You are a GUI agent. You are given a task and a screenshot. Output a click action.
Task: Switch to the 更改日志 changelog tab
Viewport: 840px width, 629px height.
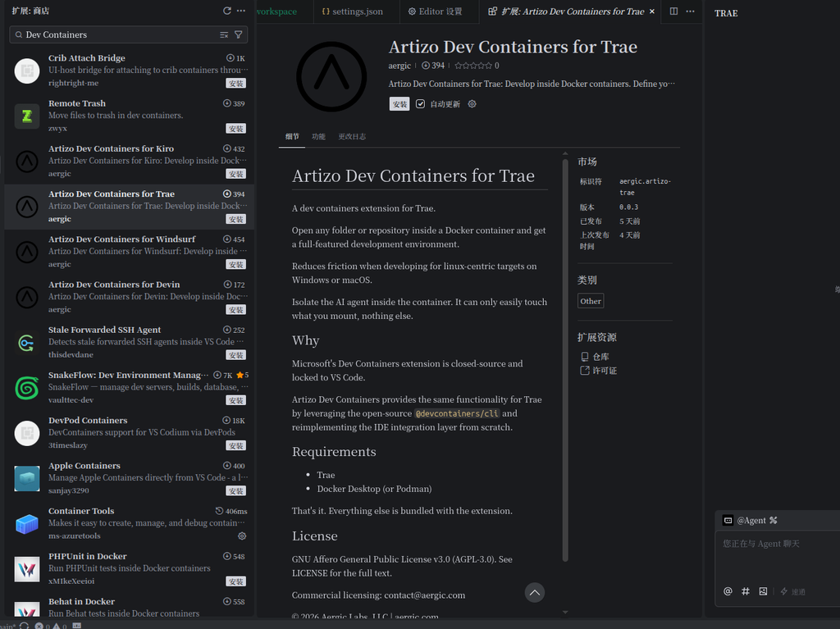coord(352,137)
